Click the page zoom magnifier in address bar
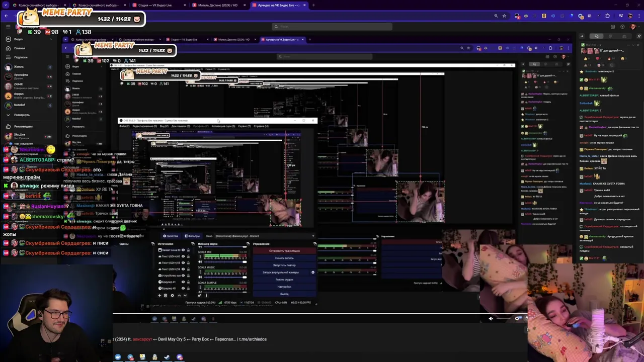The image size is (644, 362). (x=496, y=16)
